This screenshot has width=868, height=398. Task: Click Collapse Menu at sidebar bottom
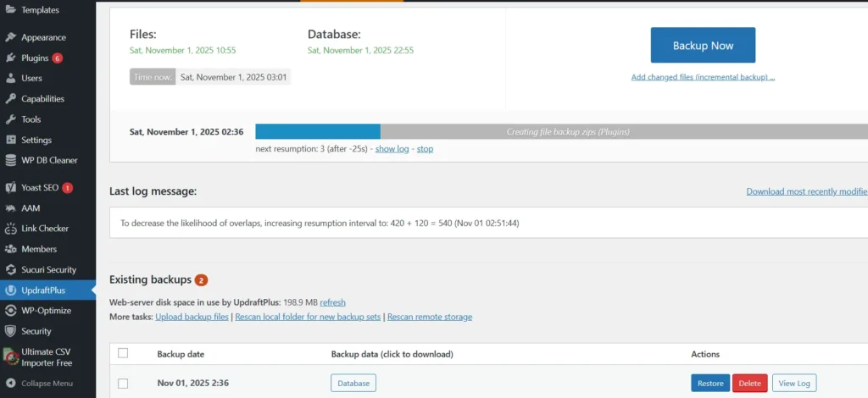pyautogui.click(x=47, y=383)
